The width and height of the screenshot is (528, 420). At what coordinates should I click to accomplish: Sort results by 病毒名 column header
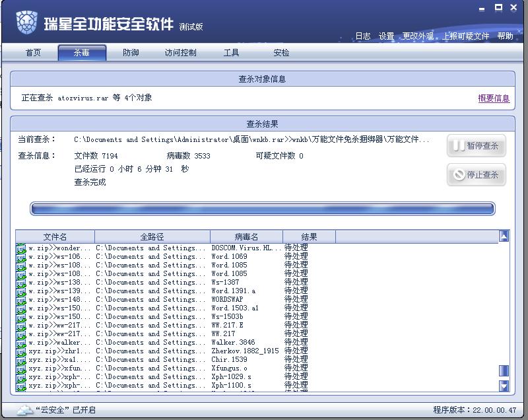(246, 237)
